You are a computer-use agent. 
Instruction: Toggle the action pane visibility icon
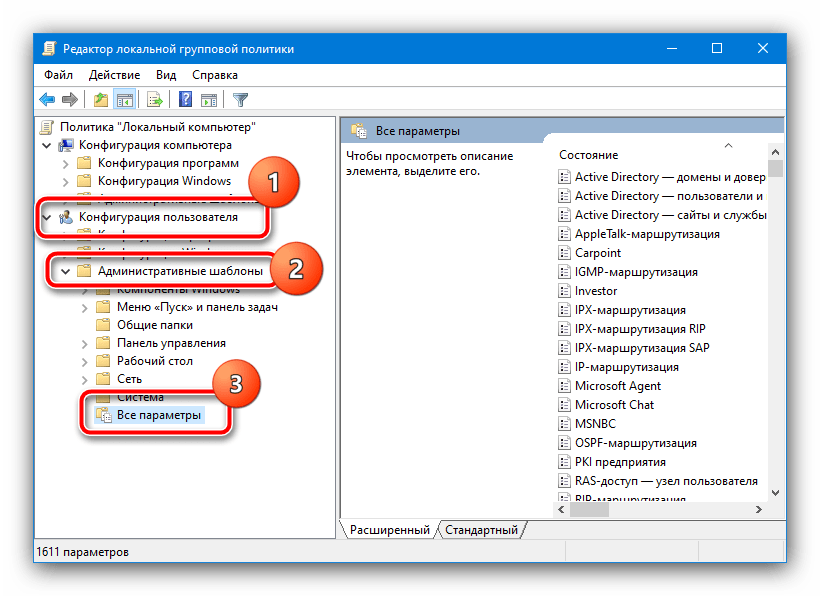208,99
